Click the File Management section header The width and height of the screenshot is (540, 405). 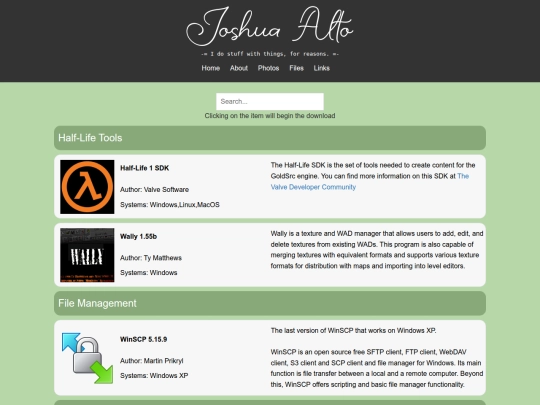pos(270,303)
